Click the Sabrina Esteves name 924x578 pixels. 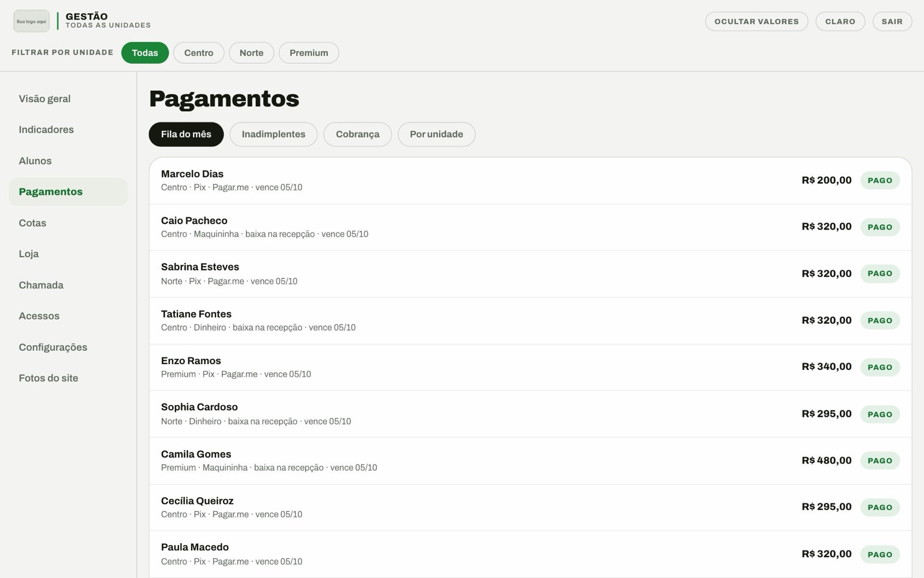pos(200,267)
